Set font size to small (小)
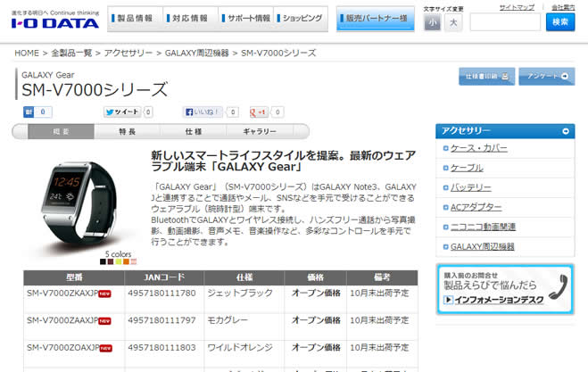The image size is (588, 372). click(x=433, y=23)
